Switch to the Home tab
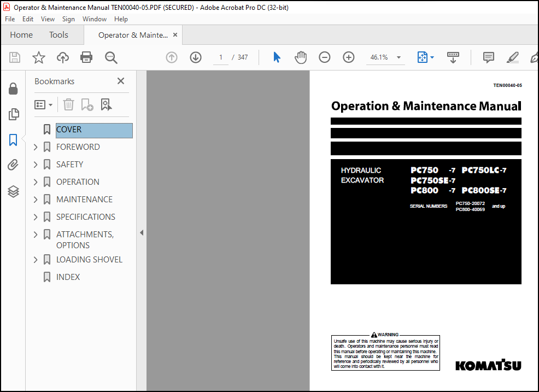Screen dimensions: 539x392 click(x=21, y=35)
